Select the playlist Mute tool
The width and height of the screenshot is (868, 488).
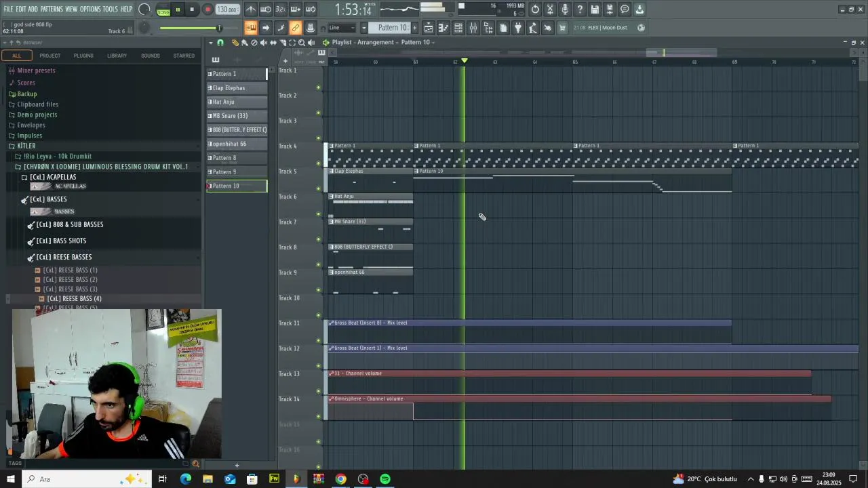tap(264, 43)
